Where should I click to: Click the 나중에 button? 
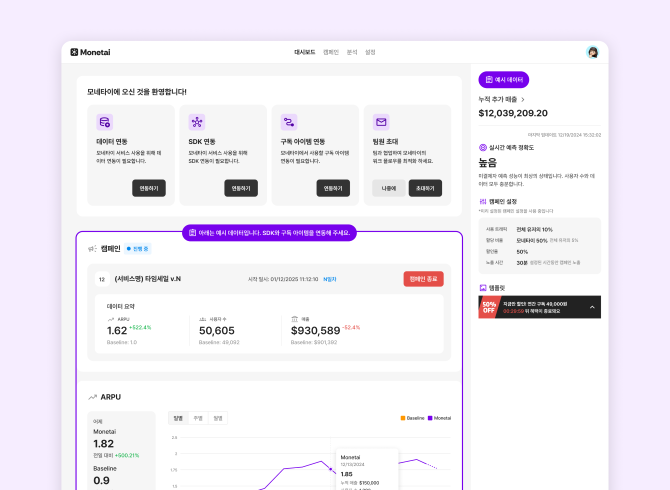(389, 188)
